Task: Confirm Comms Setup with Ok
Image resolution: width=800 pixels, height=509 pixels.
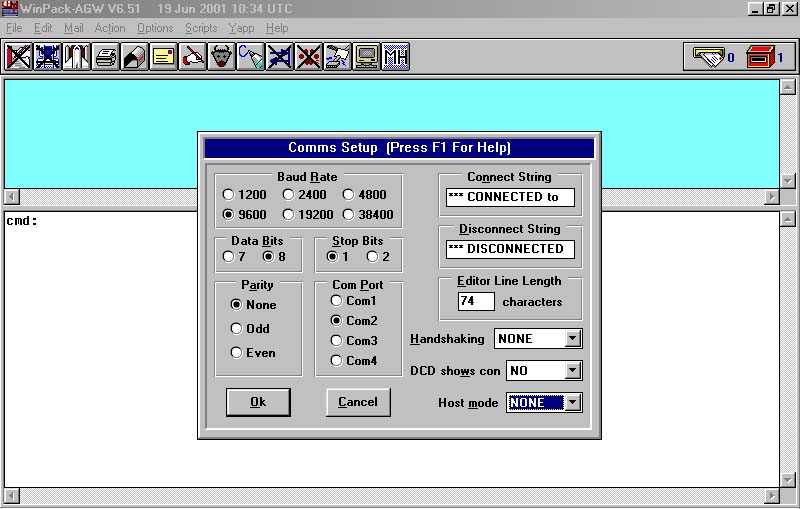Action: 258,402
